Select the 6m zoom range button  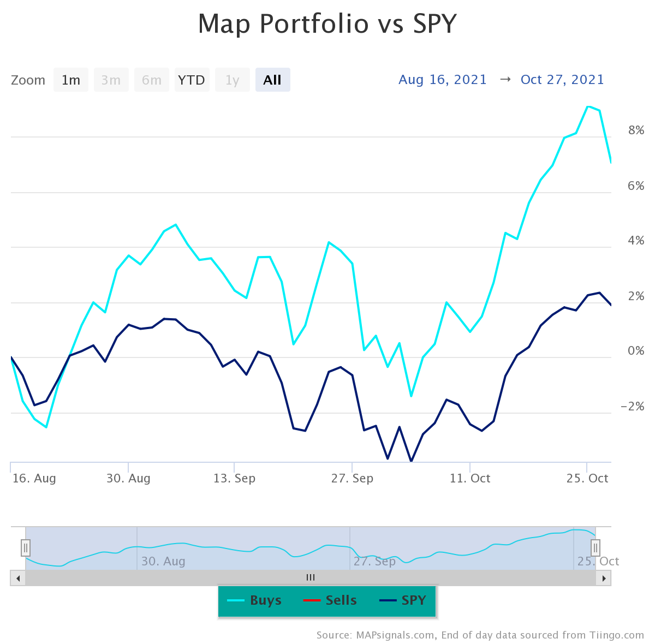[152, 80]
